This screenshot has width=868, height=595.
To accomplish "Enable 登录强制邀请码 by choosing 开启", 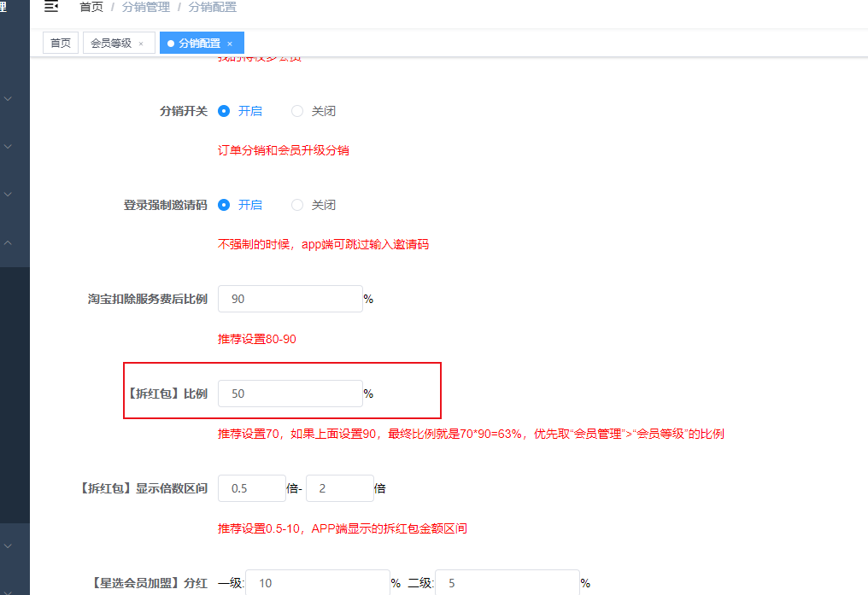I will pyautogui.click(x=225, y=205).
